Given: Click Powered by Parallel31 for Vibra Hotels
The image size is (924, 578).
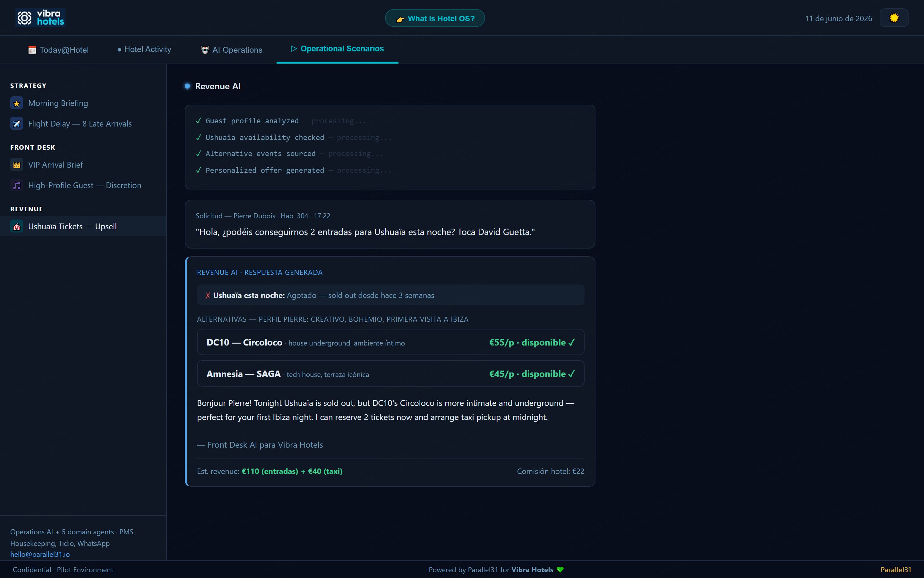Looking at the screenshot, I should 491,570.
